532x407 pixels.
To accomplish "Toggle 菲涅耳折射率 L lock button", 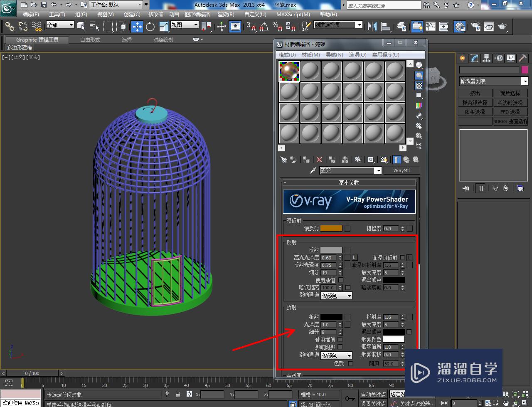I will tap(409, 258).
